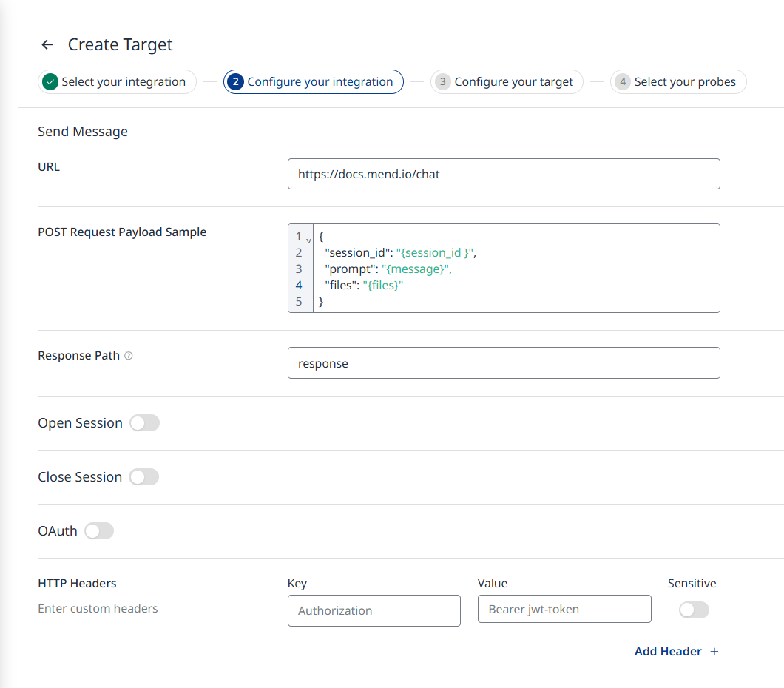
Task: Click the green checkmark step icon
Action: coord(50,82)
